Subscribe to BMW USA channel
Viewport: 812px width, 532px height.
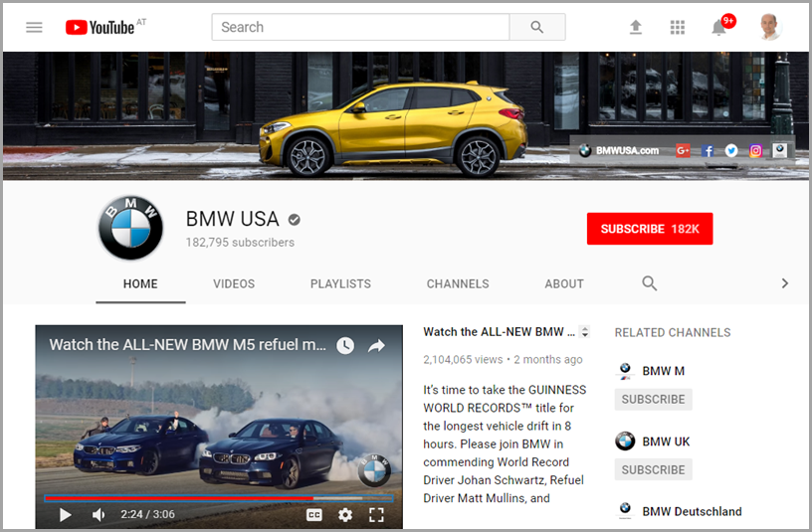(x=650, y=229)
